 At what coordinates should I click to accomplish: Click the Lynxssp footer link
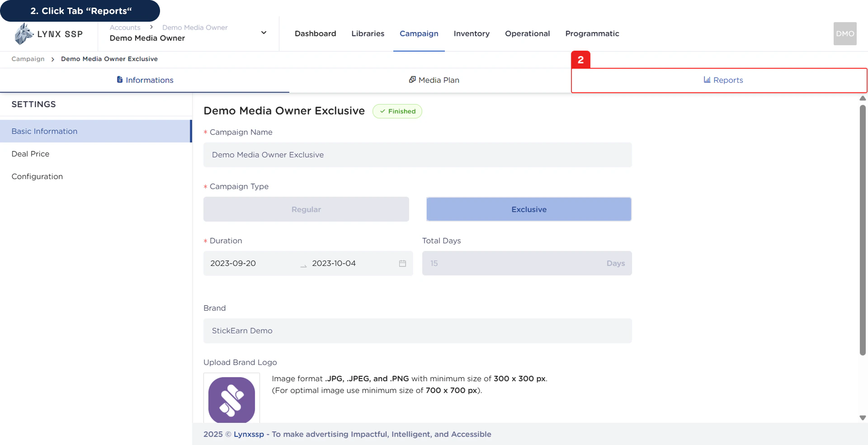tap(249, 434)
